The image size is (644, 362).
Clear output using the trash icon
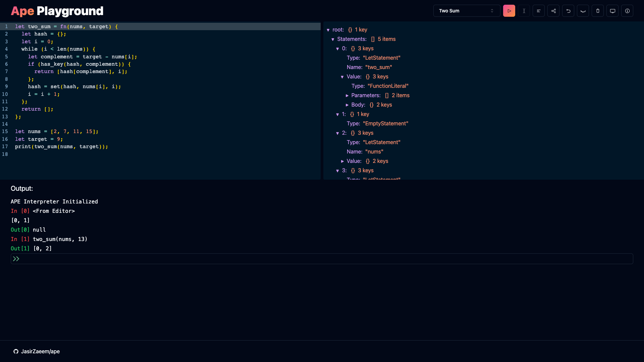click(x=598, y=11)
